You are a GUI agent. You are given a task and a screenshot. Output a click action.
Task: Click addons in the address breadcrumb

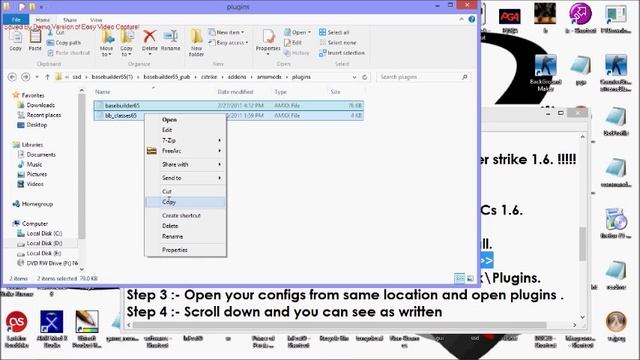pos(237,77)
